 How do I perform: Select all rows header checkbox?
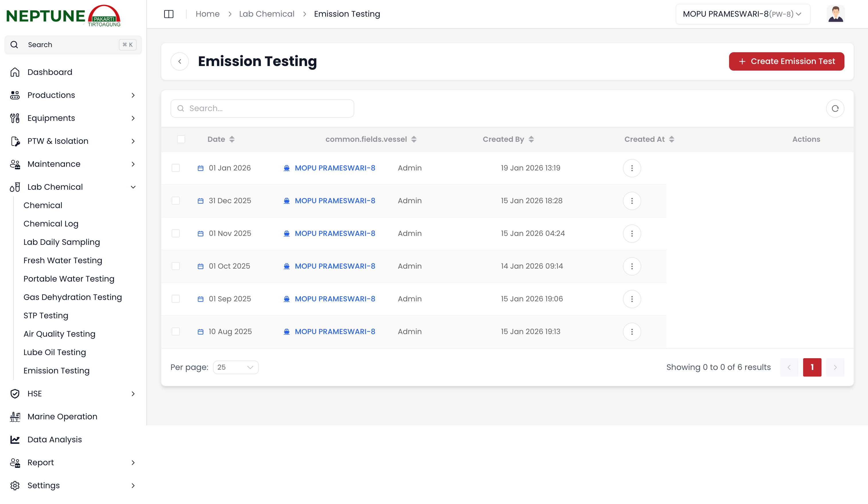coord(181,139)
